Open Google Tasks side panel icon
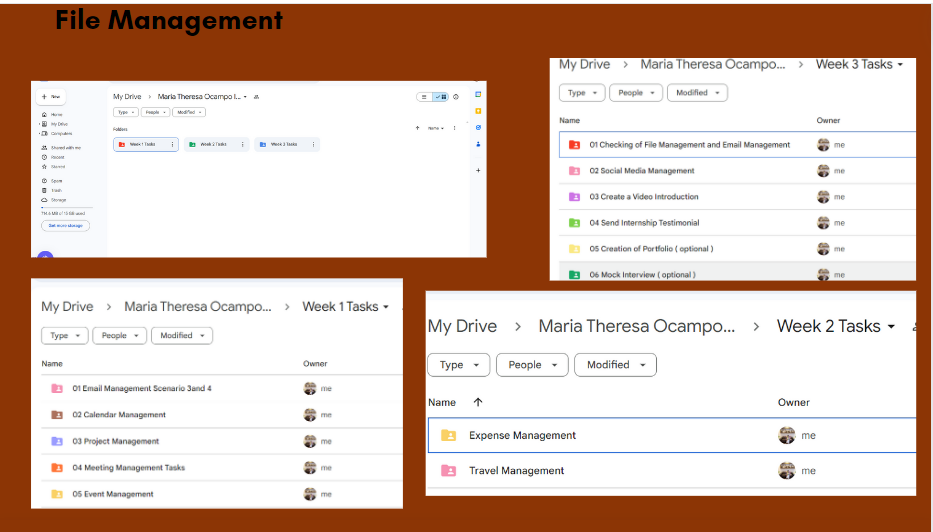The height and width of the screenshot is (532, 933). (x=478, y=127)
